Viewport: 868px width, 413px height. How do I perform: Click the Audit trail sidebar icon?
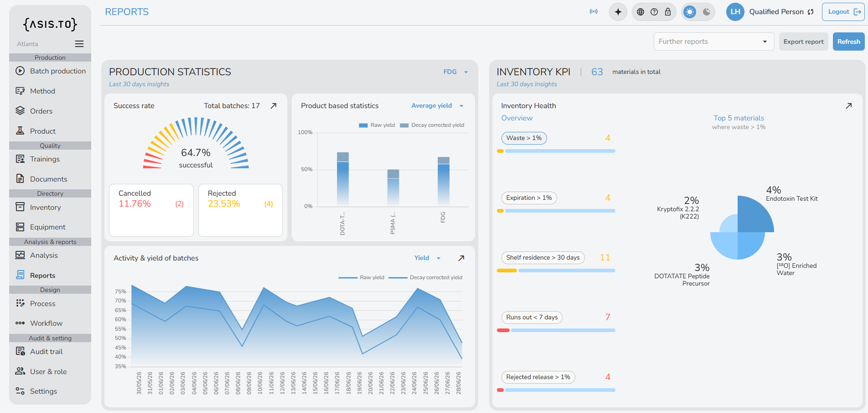(20, 352)
